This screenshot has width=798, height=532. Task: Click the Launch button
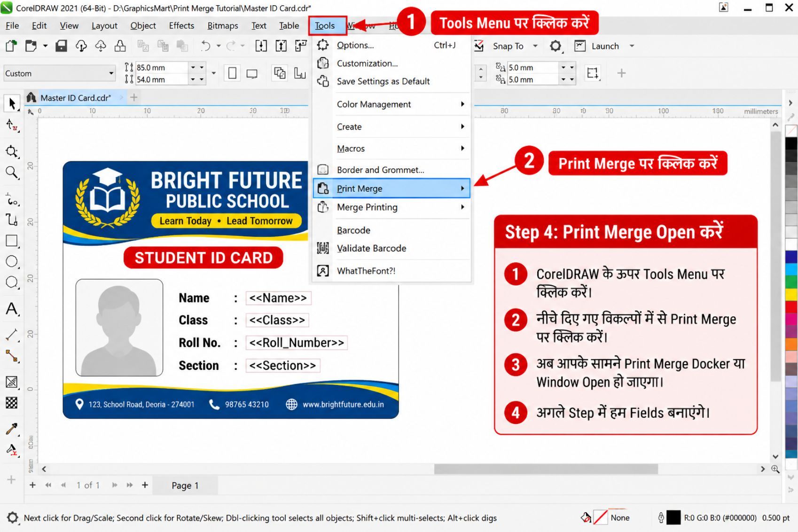[x=598, y=46]
